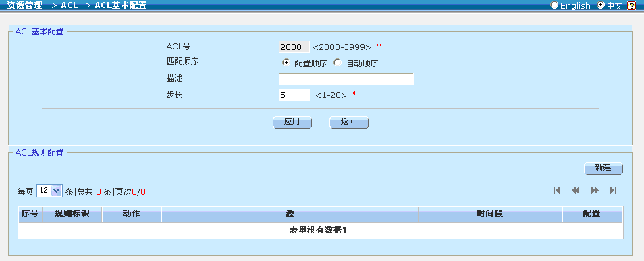Focus the 步长 step input field
Image resolution: width=644 pixels, height=261 pixels.
click(294, 95)
